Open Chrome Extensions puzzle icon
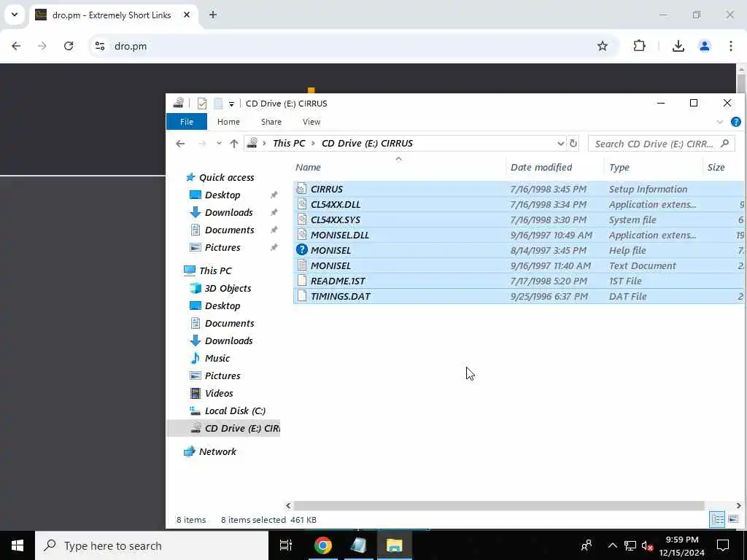Screen dimensions: 747x560 point(639,46)
